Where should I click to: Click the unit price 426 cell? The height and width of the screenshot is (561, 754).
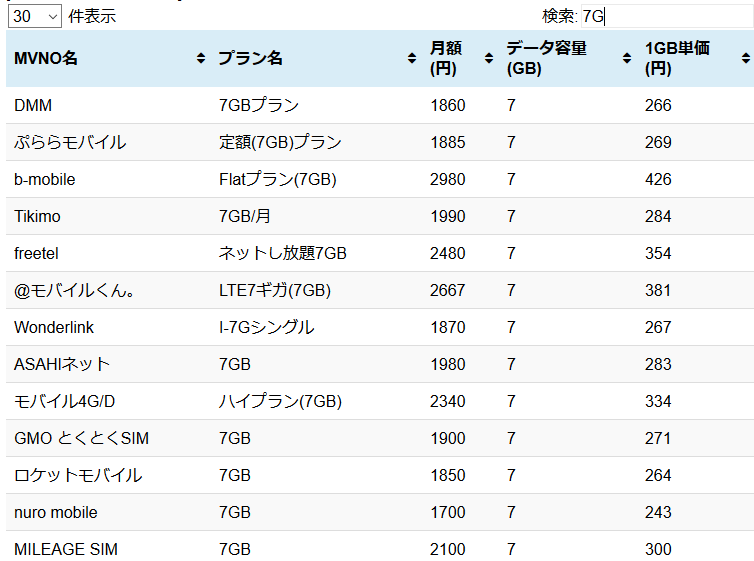[658, 179]
